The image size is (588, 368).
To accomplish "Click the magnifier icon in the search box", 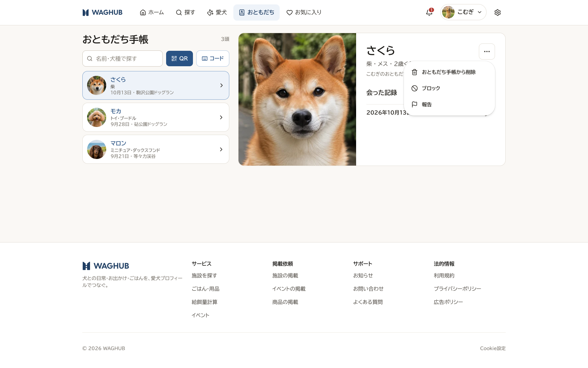I will click(90, 59).
